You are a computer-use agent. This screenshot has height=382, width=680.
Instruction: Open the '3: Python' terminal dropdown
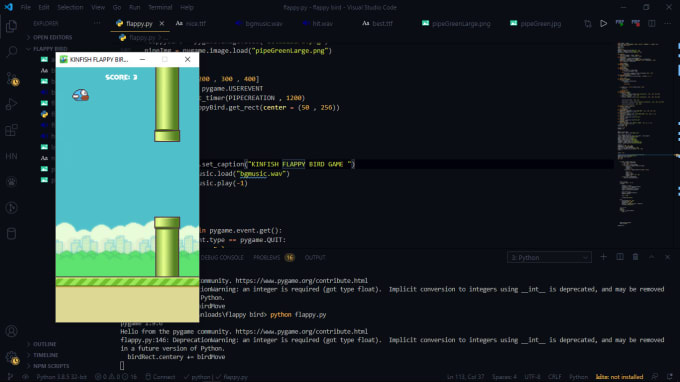(549, 258)
